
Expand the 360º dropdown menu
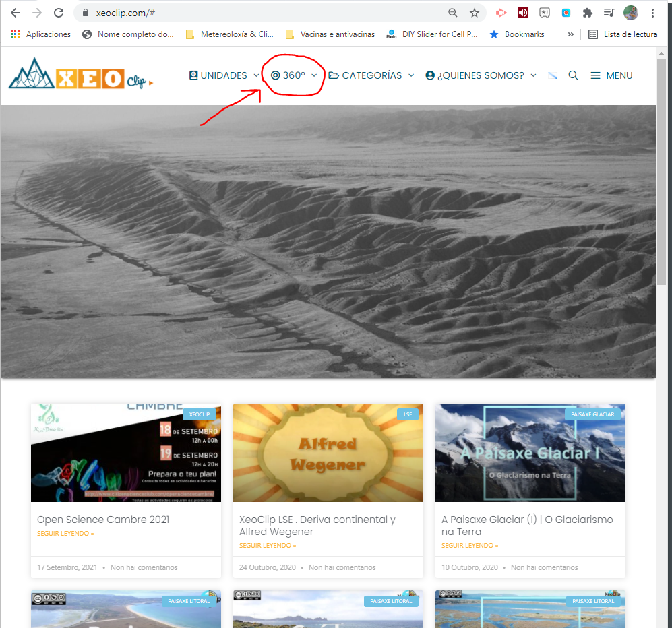(x=294, y=75)
